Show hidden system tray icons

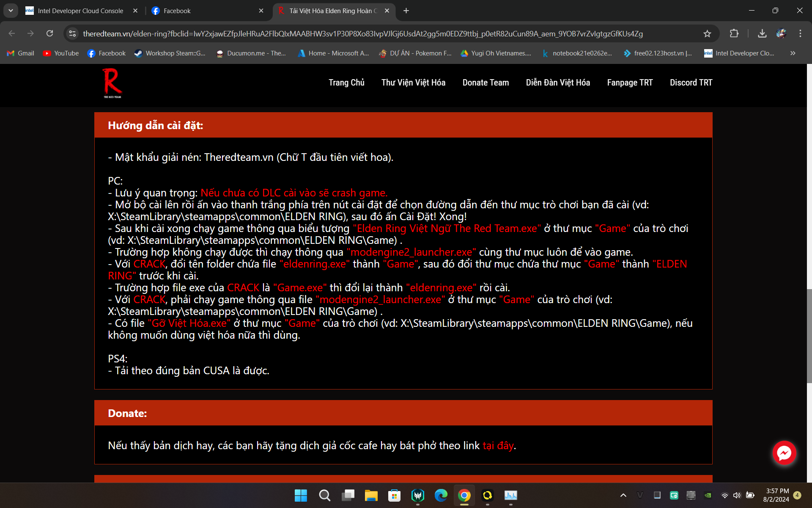623,495
